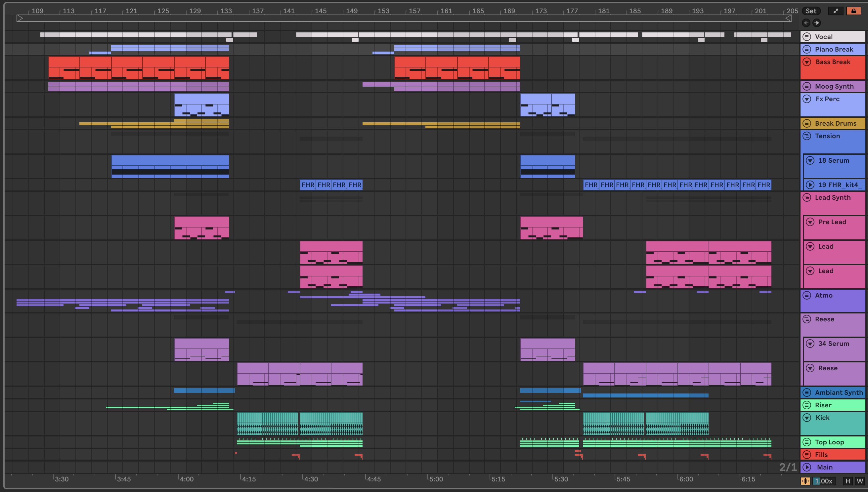Jump to next locator arrow
868x492 pixels.
point(817,22)
